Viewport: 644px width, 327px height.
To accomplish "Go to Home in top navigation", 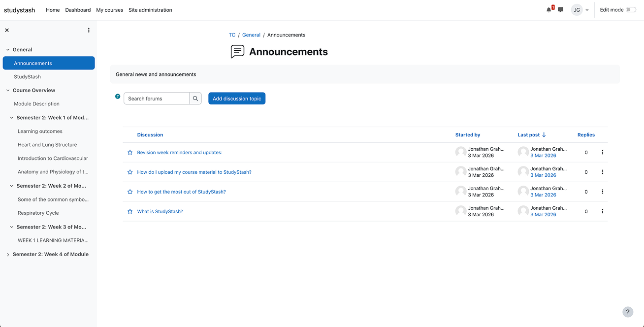I will 53,10.
